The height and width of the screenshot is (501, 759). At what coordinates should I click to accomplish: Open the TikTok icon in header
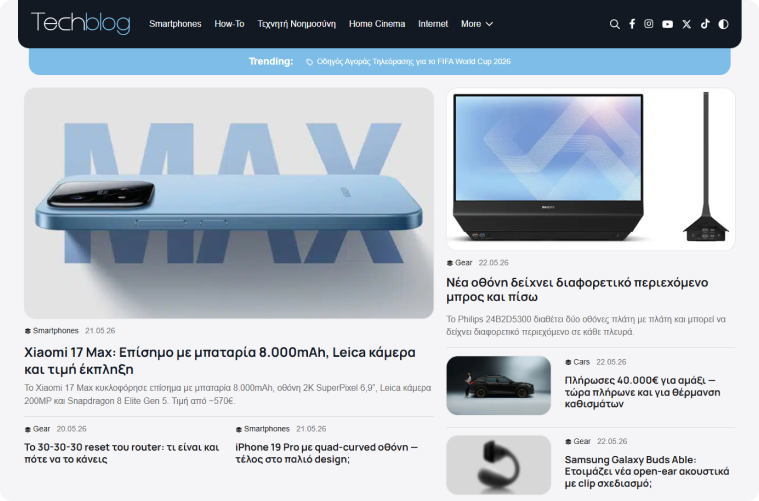click(705, 24)
